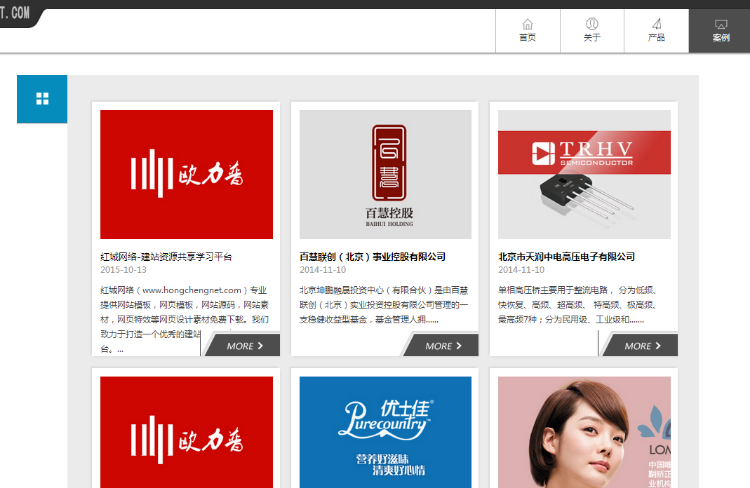750x488 pixels.
Task: Click the date 2015-10-13
Action: pos(123,270)
